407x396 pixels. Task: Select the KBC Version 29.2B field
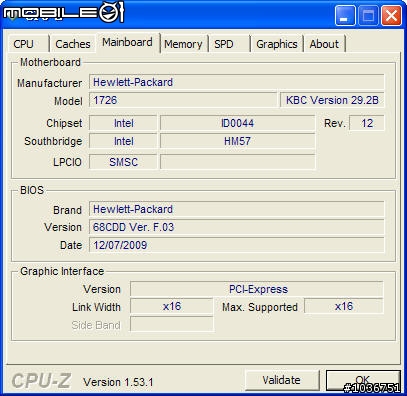[332, 100]
